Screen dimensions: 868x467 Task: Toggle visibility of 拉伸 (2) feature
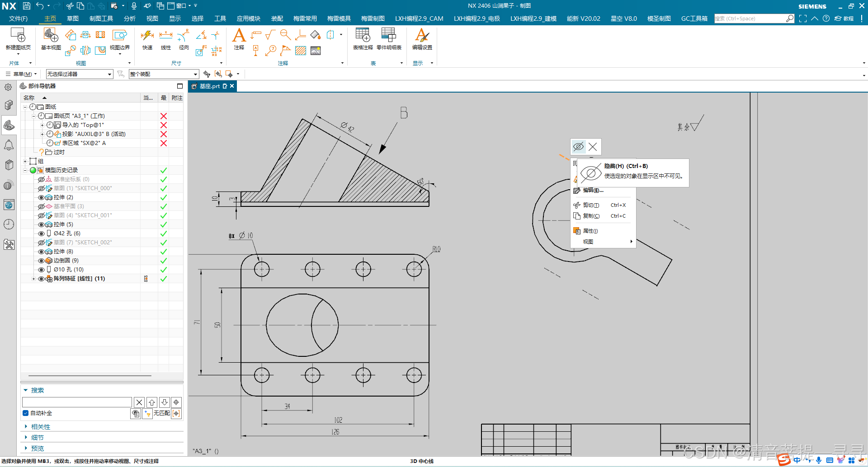pyautogui.click(x=42, y=197)
